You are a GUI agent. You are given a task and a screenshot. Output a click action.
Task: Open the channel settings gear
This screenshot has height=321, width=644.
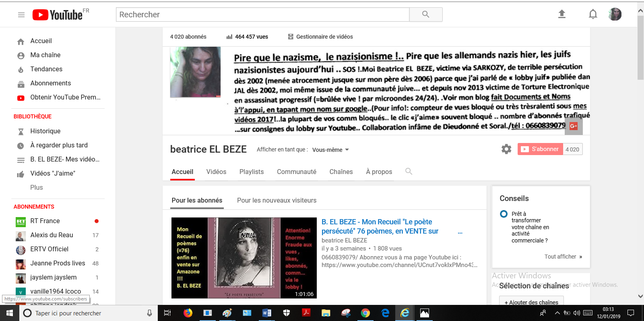pyautogui.click(x=506, y=149)
